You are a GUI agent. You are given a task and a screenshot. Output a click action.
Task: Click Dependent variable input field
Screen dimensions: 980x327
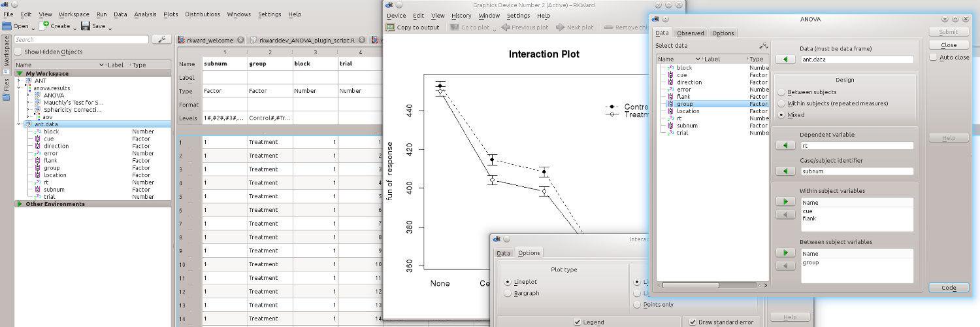coord(857,146)
